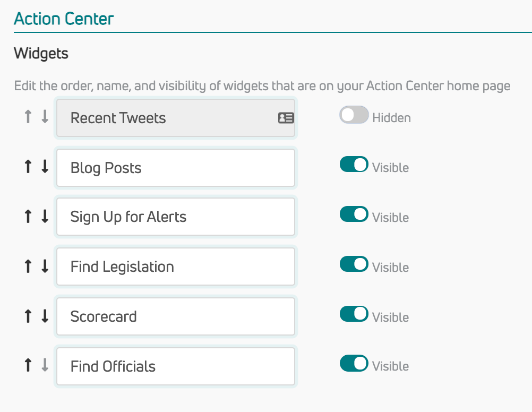
Task: Hide the Sign Up for Alerts widget
Action: pyautogui.click(x=354, y=214)
